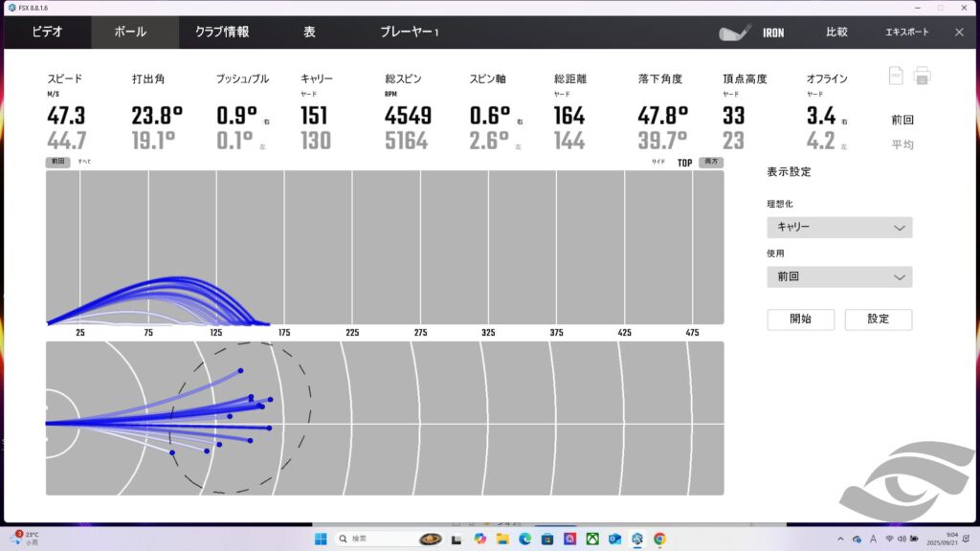This screenshot has width=980, height=551.
Task: Click the Windows Start button
Action: point(321,539)
